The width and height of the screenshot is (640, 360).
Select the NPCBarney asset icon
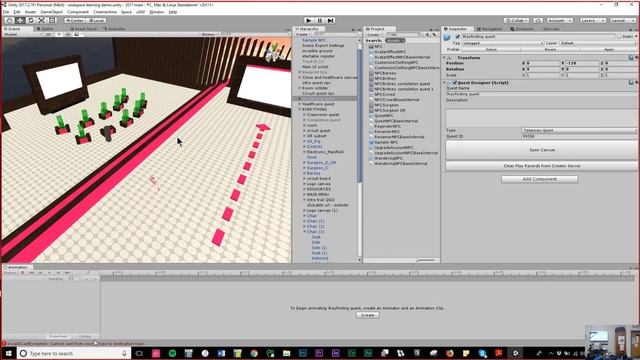[x=371, y=73]
